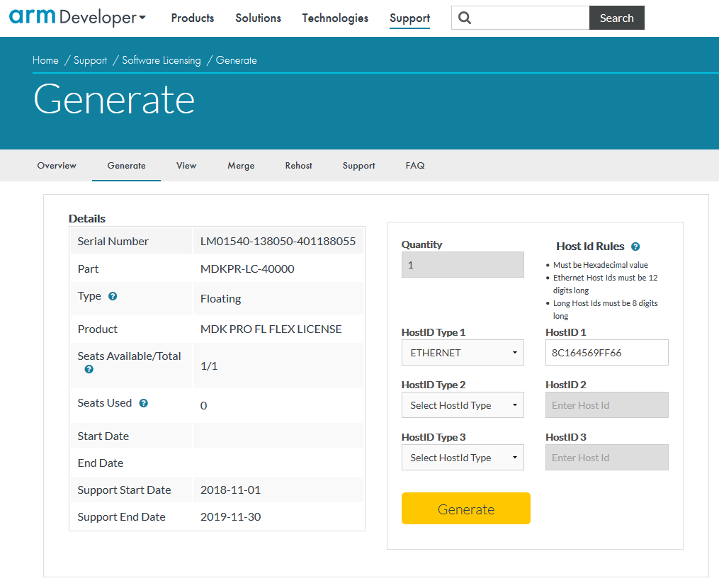
Task: Open the HostID Type 1 ETHERNET dropdown
Action: [x=463, y=353]
